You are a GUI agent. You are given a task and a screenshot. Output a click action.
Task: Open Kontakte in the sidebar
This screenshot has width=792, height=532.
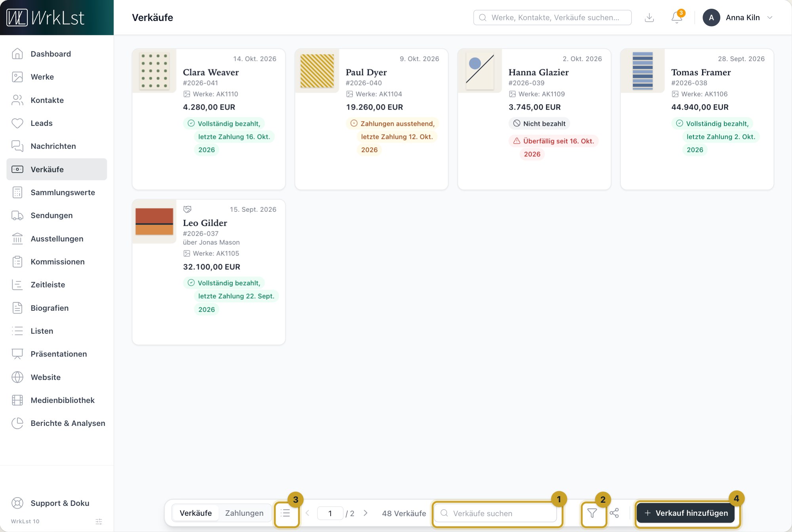(x=57, y=100)
